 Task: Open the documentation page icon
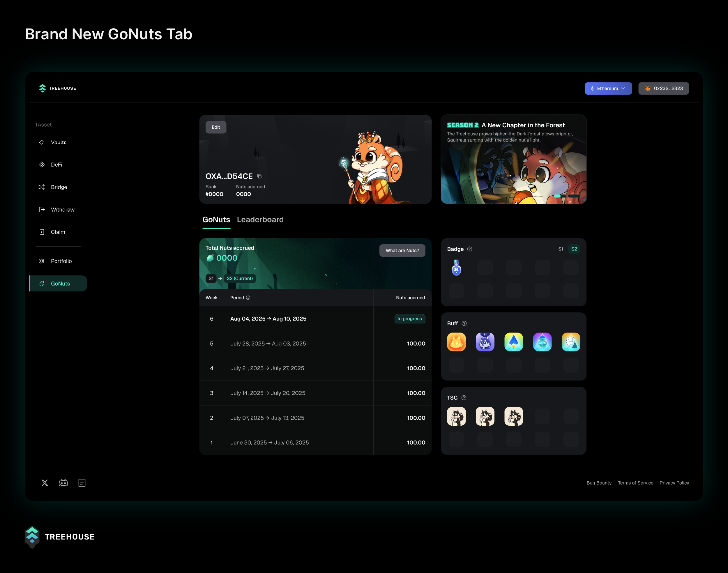(x=82, y=483)
